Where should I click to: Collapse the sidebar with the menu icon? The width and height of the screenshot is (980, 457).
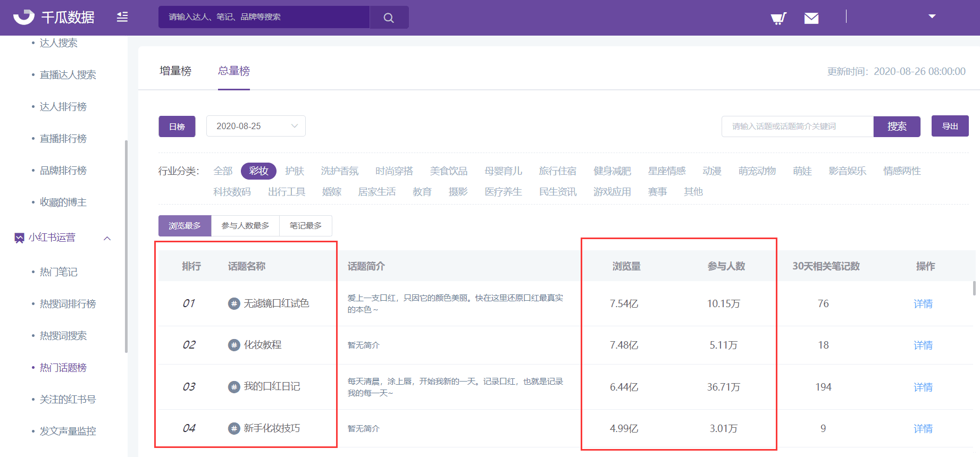[122, 17]
